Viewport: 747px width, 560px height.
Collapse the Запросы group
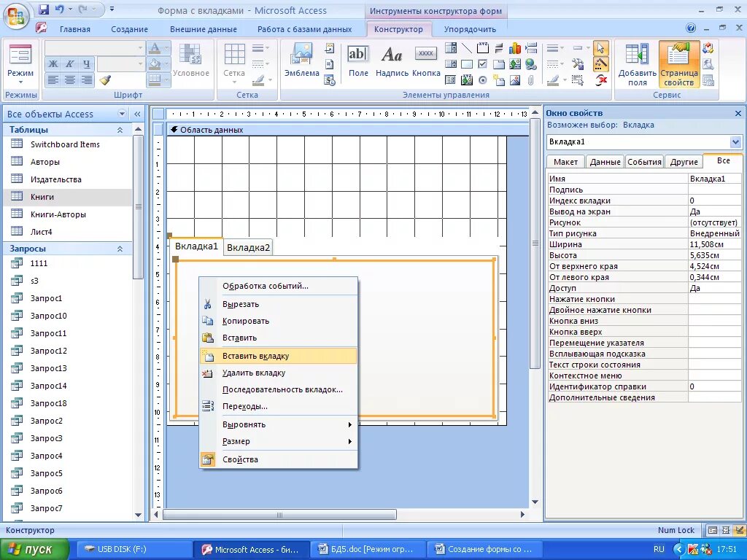(x=120, y=249)
